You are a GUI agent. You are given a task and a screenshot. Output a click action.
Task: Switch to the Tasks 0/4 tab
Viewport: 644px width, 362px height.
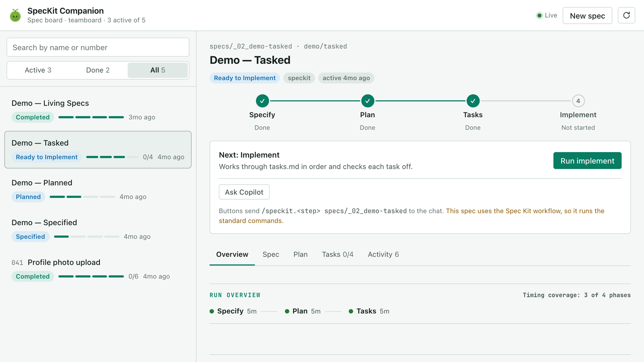pos(337,254)
